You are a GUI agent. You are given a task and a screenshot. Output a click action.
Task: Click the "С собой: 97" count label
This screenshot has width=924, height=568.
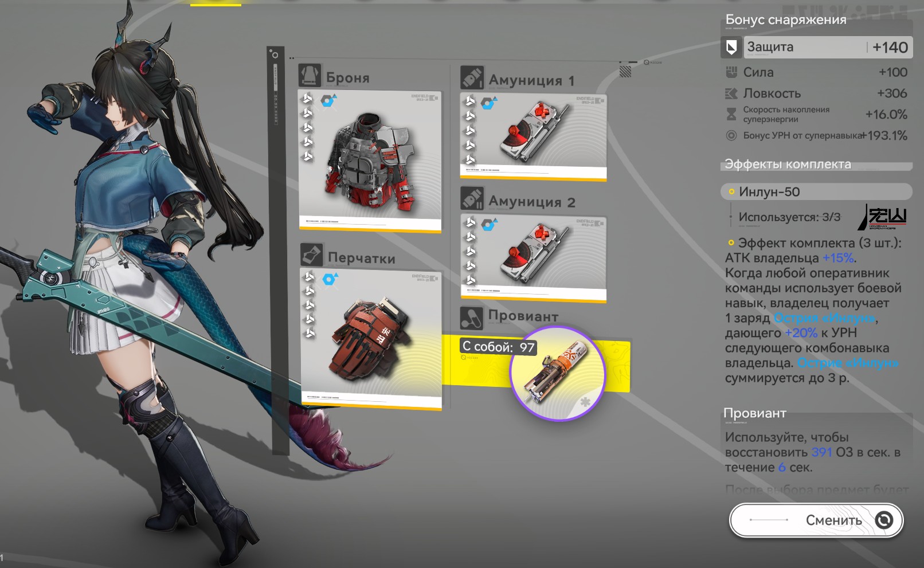point(498,347)
